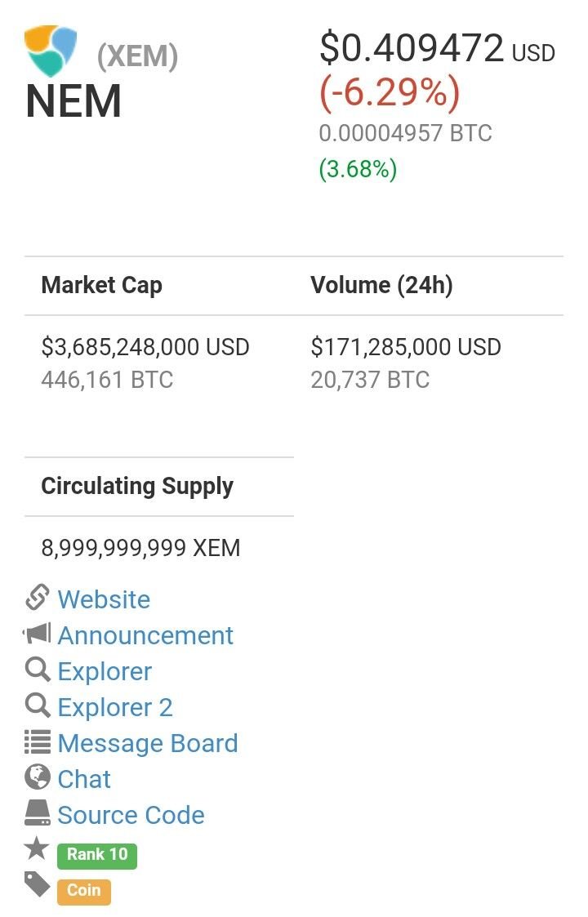Click the megaphone icon beside Announcement
This screenshot has height=917, width=588.
[37, 633]
